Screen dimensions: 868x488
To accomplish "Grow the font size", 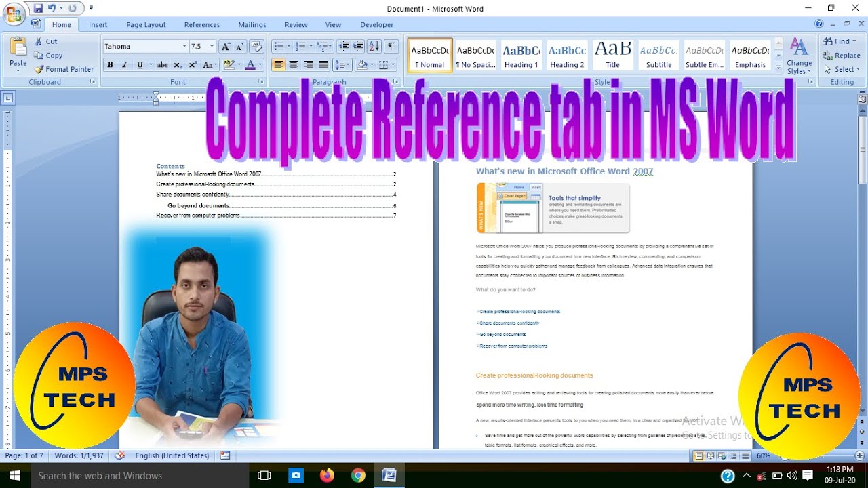I will coord(226,47).
